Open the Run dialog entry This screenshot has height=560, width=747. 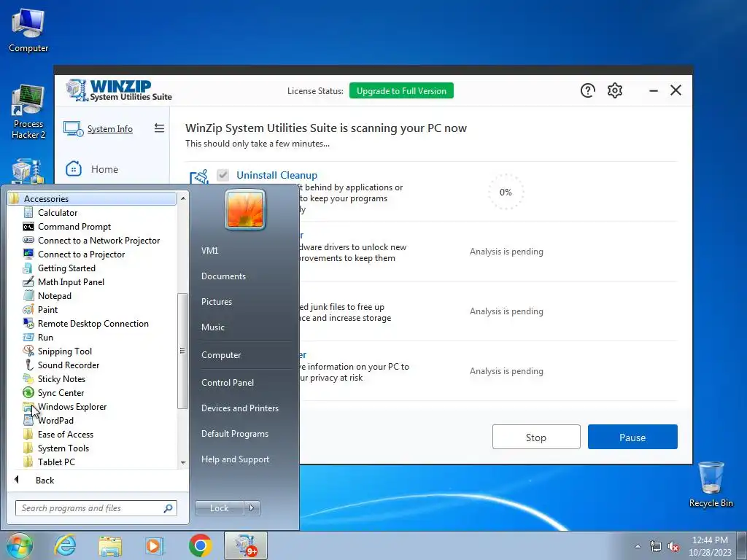tap(45, 337)
